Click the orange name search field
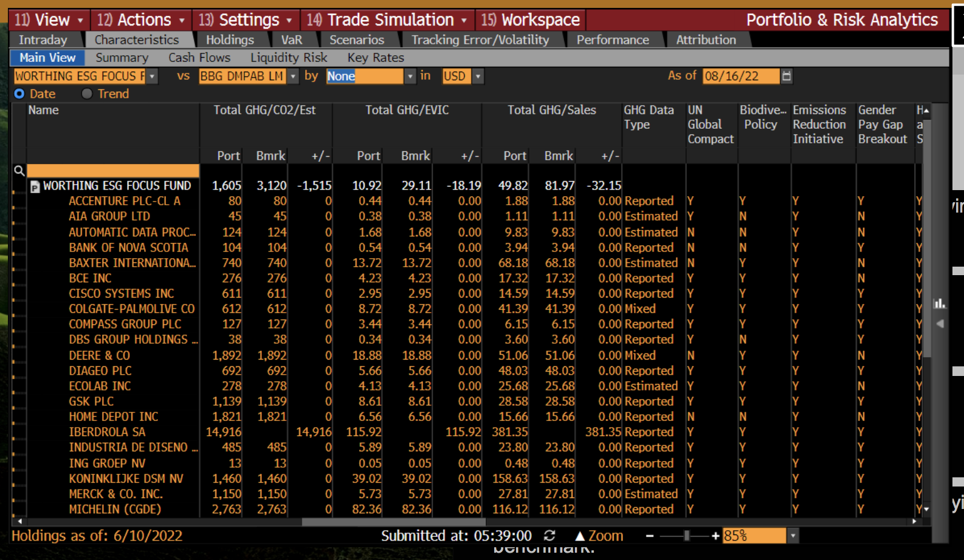This screenshot has height=560, width=964. (x=113, y=171)
